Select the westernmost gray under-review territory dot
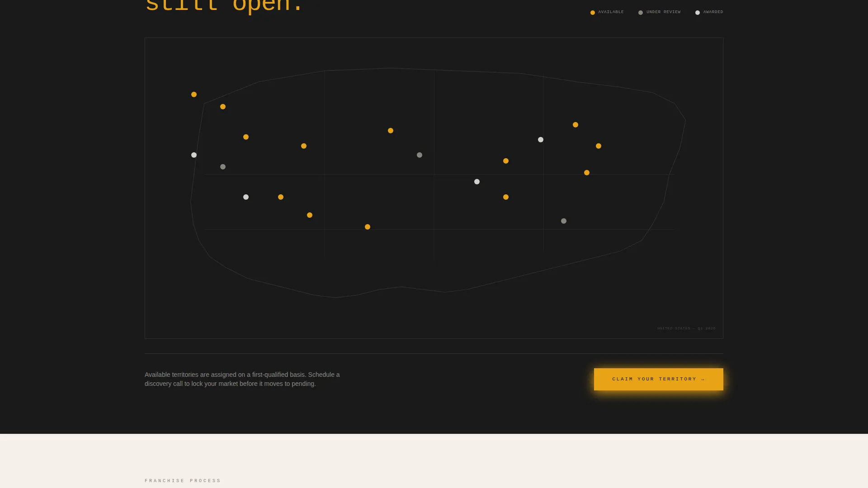The height and width of the screenshot is (488, 868). [223, 167]
